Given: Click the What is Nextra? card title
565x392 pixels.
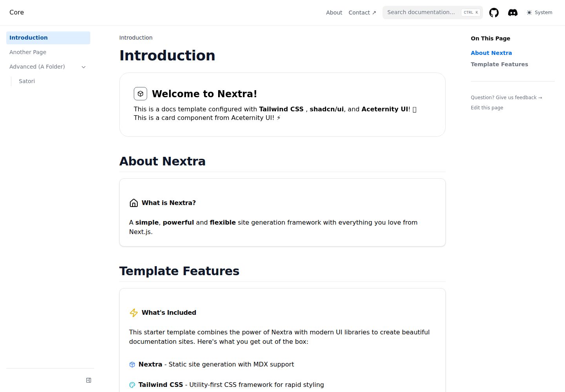Looking at the screenshot, I should 169,203.
